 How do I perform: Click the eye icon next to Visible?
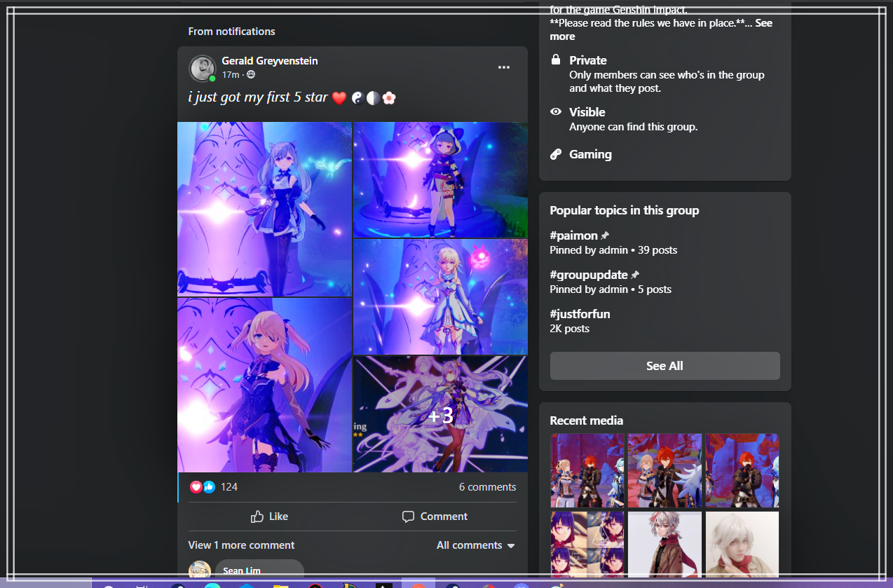coord(556,112)
